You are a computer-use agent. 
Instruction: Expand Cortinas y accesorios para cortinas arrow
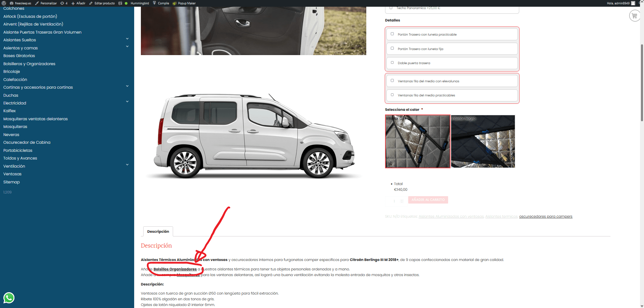[127, 86]
